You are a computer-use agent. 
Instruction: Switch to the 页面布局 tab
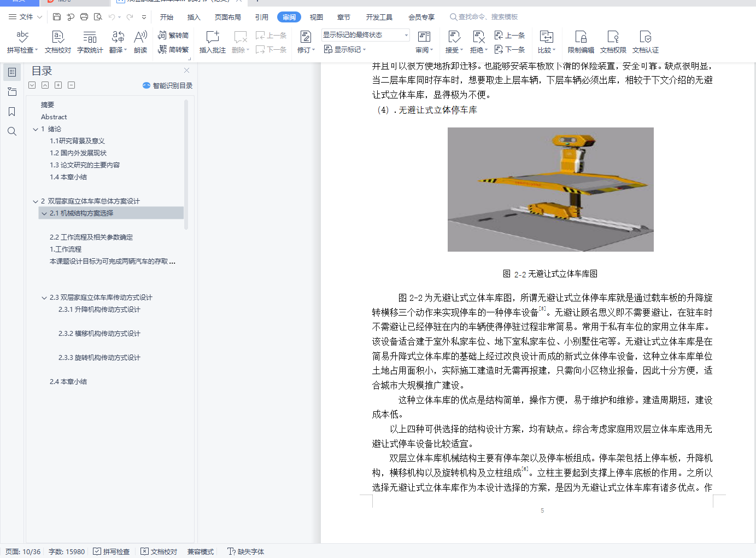228,17
